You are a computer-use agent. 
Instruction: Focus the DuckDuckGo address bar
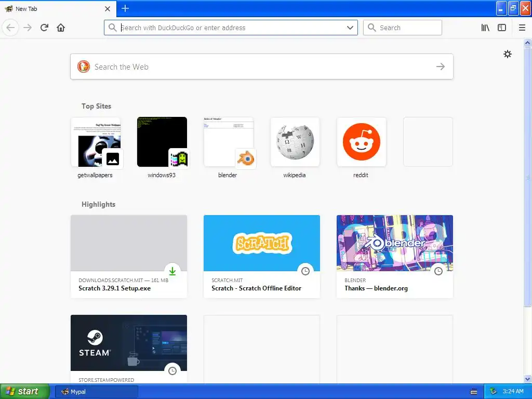pos(231,28)
